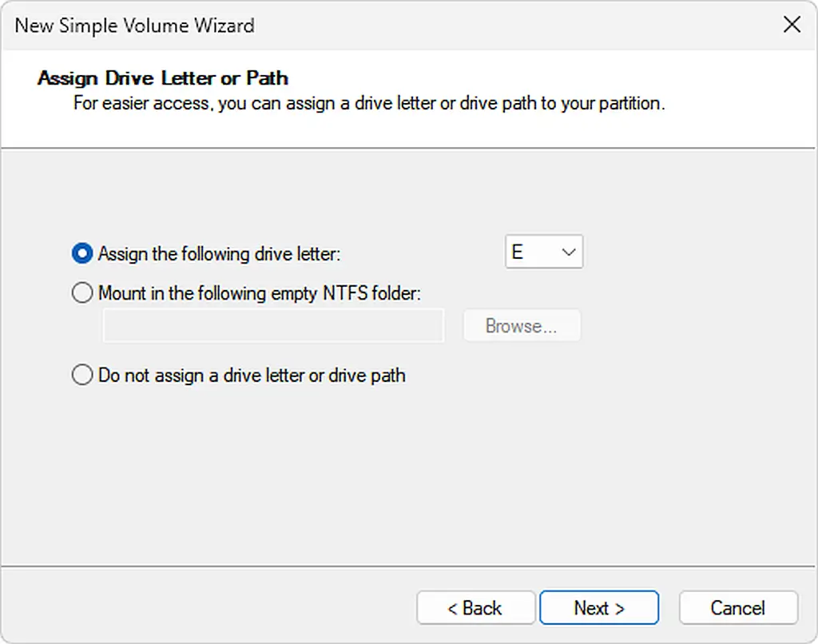Screen dimensions: 818x644
Task: Close the New Simple Volume Wizard dialog
Action: tap(792, 25)
